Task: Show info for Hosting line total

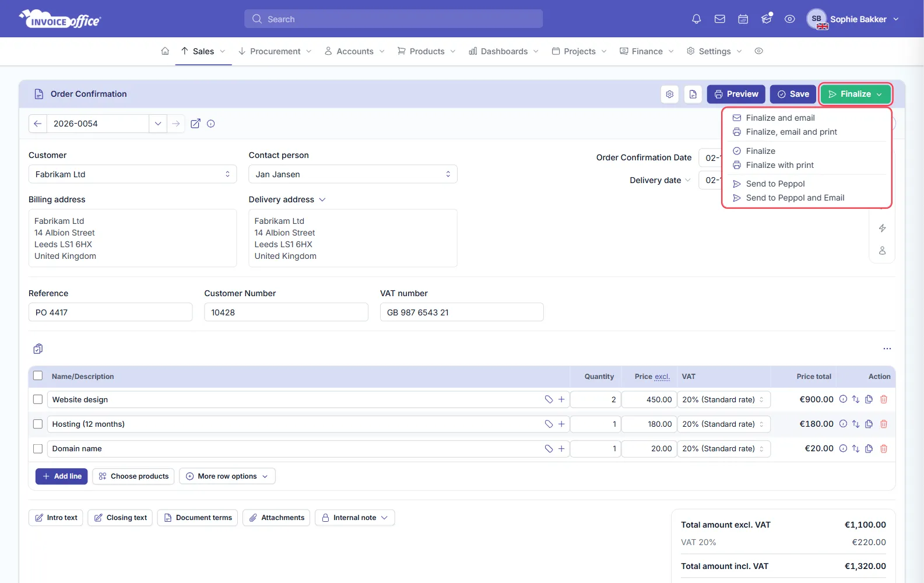Action: click(x=843, y=424)
